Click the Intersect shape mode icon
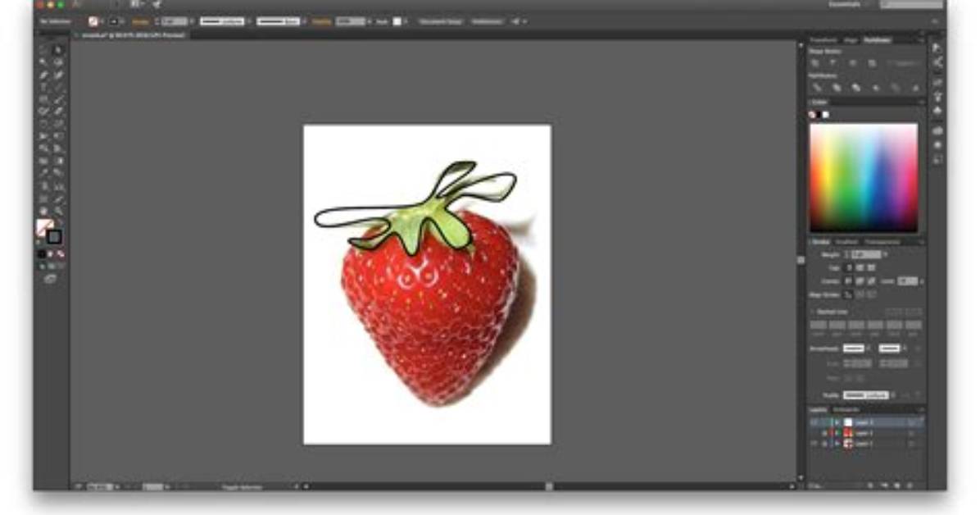The image size is (980, 515). click(x=852, y=63)
